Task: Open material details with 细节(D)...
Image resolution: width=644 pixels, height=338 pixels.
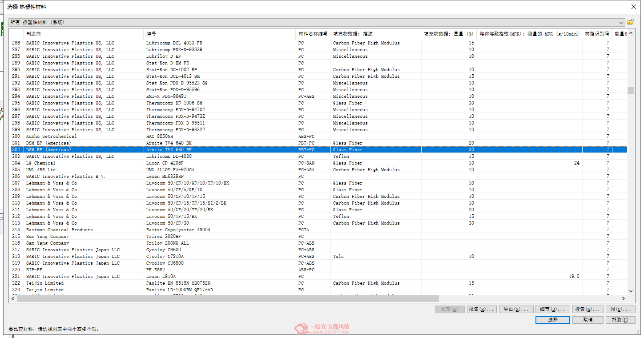Action: 552,309
